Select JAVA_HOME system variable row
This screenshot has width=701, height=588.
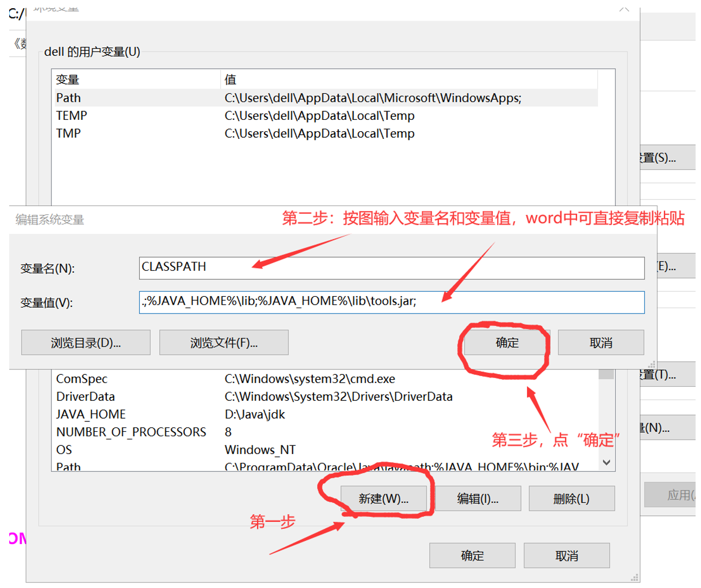(x=325, y=414)
